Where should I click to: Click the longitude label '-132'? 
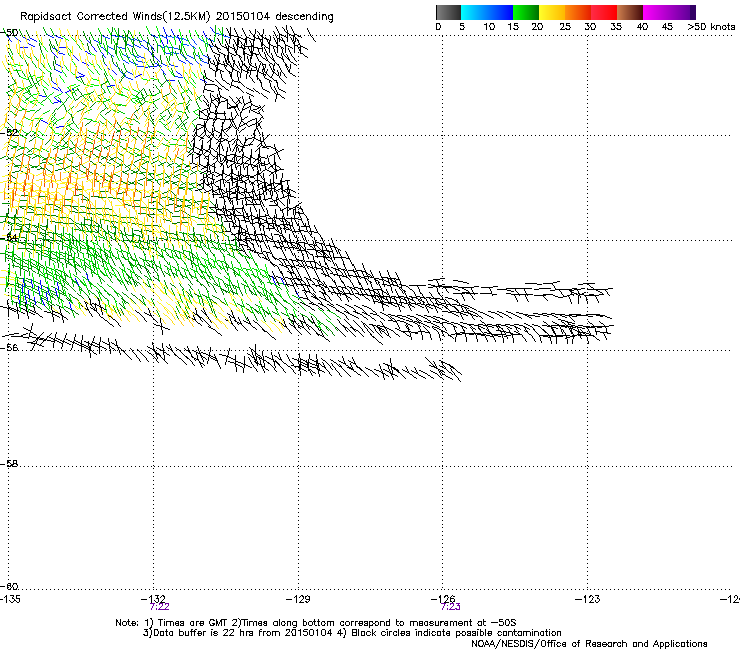(153, 599)
